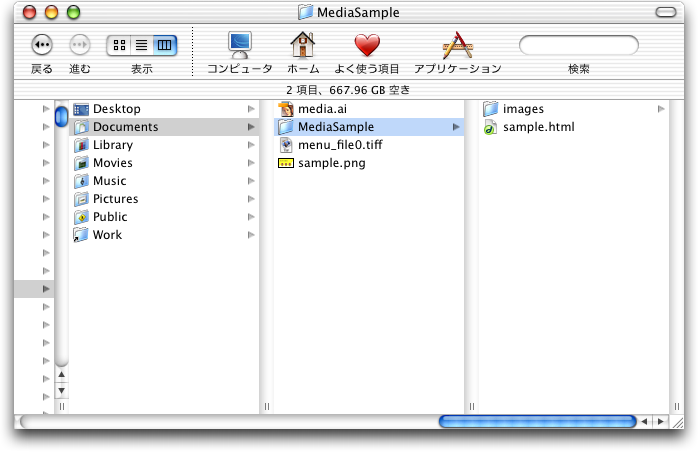
Task: Click the horizontal scrollbar right arrow
Action: pos(661,421)
